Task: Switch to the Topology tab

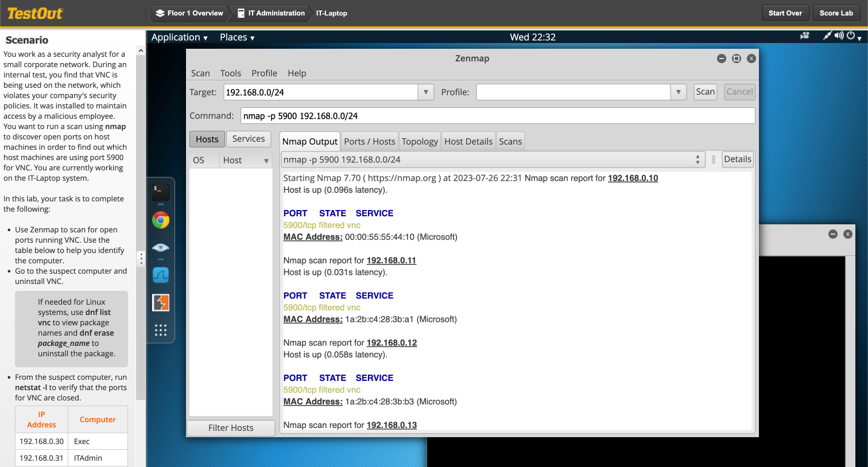Action: coord(420,141)
